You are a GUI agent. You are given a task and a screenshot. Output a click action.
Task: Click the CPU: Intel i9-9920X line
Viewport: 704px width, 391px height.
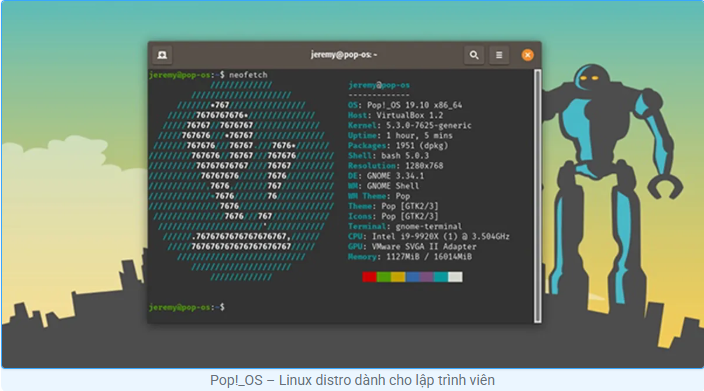pyautogui.click(x=429, y=237)
